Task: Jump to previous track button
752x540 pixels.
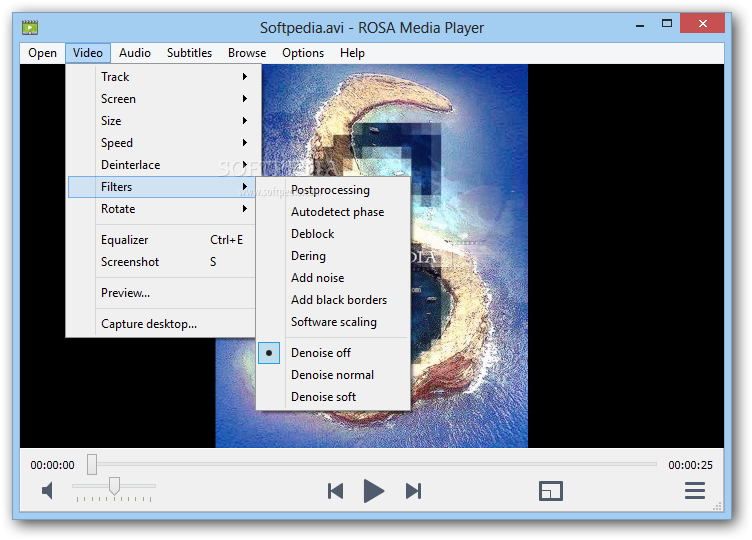Action: pos(335,491)
